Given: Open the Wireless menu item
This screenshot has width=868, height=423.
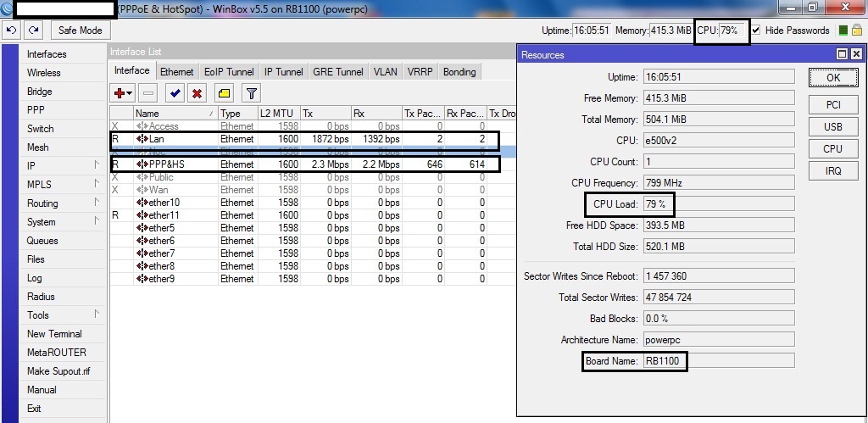Looking at the screenshot, I should (44, 73).
